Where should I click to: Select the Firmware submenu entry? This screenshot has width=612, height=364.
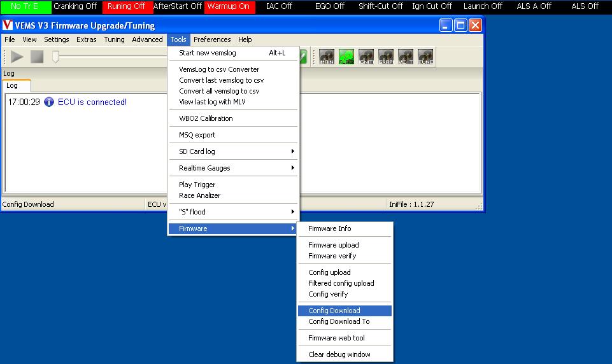(x=234, y=228)
